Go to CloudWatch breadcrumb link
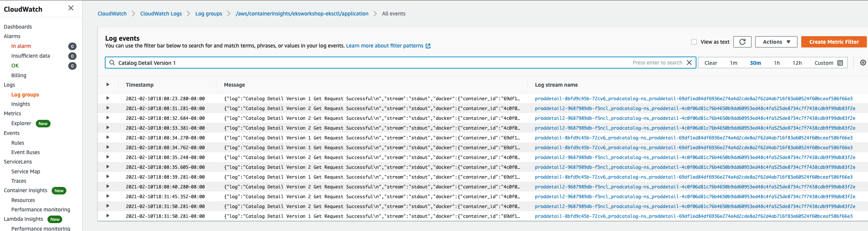Viewport: 868px width, 231px height. (x=112, y=14)
